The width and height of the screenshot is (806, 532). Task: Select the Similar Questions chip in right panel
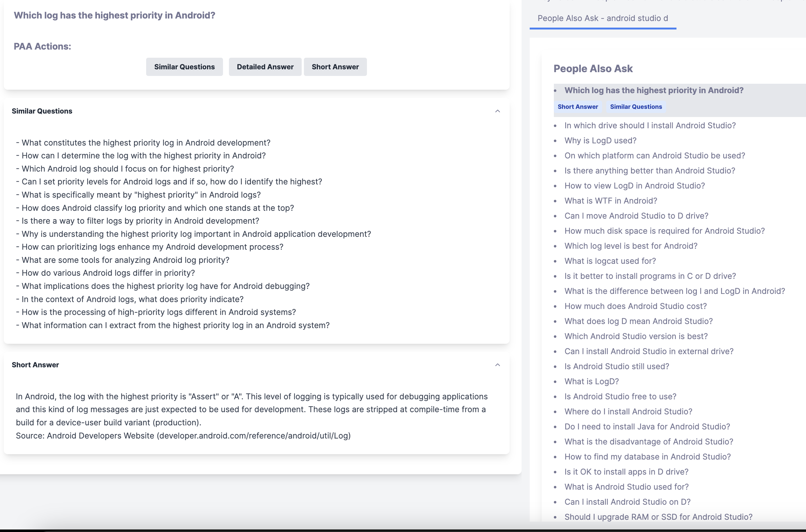click(636, 107)
